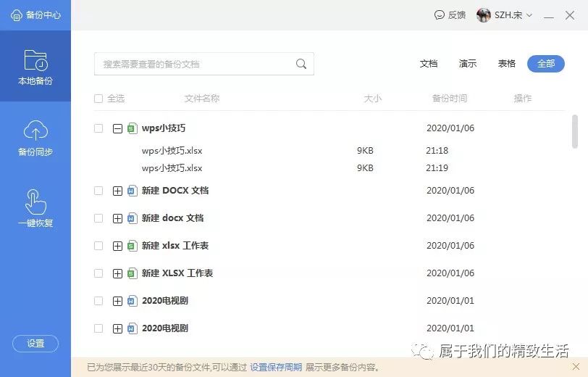This screenshot has width=588, height=377.
Task: Check the box for the first 2020电视剧 row
Action: coord(98,301)
